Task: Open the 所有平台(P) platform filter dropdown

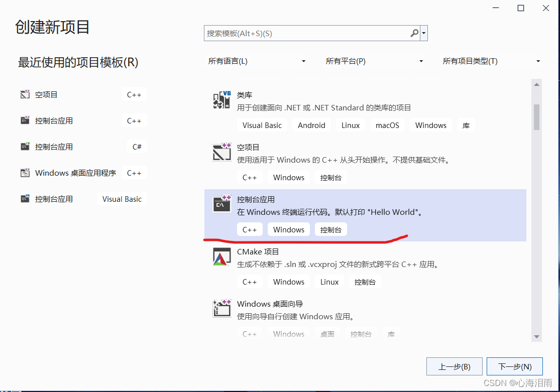Action: [x=374, y=61]
